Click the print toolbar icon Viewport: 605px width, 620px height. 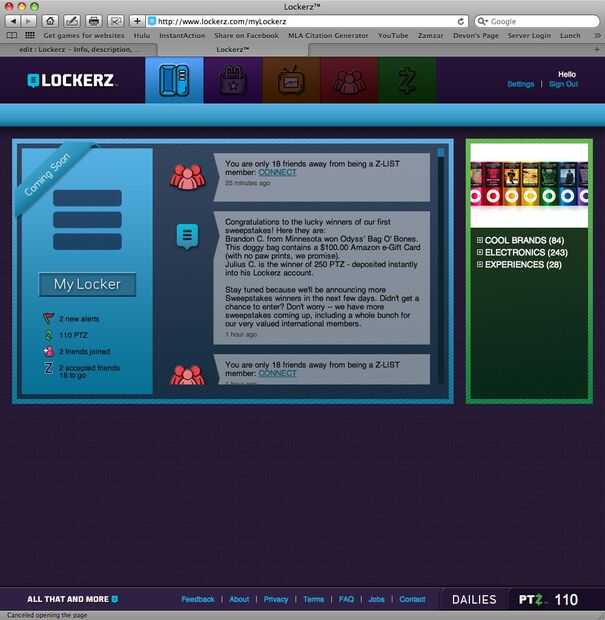(93, 21)
